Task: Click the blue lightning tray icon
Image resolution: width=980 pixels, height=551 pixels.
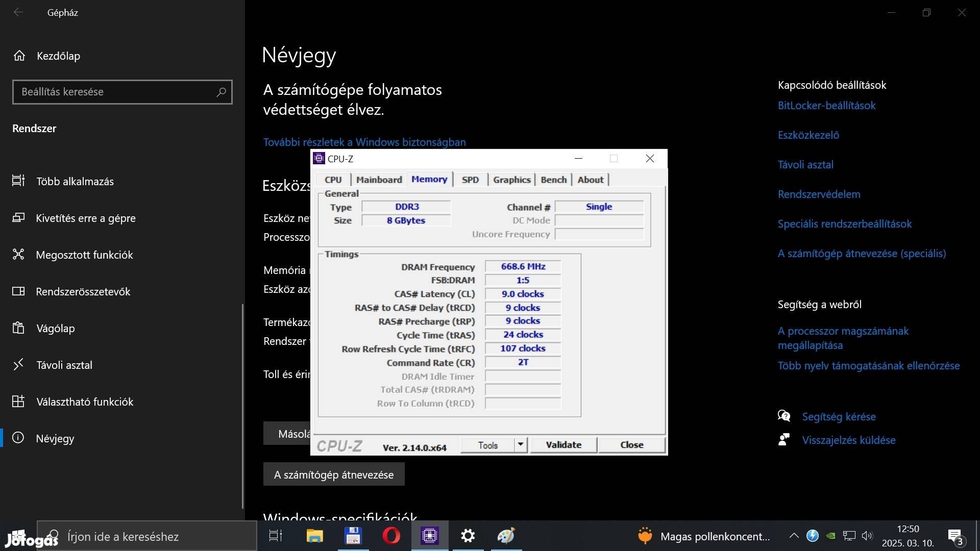Action: tap(813, 536)
